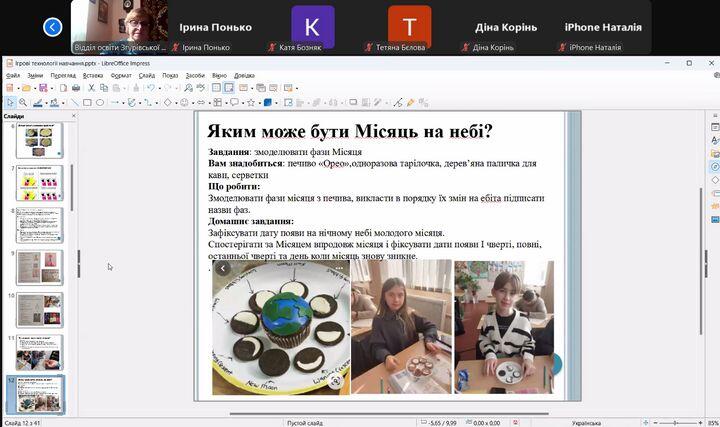Click the smiley Symbol Shapes tool
The width and height of the screenshot is (720, 427).
click(184, 102)
